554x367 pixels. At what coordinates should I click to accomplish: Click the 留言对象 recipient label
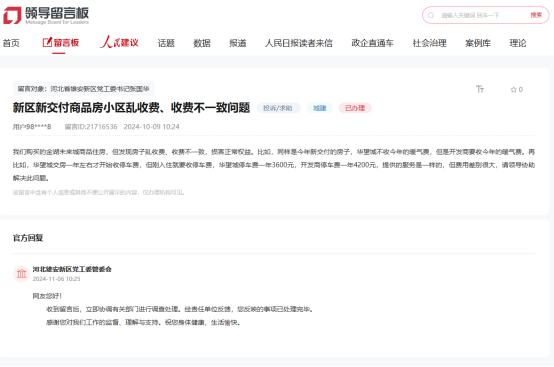click(x=83, y=89)
